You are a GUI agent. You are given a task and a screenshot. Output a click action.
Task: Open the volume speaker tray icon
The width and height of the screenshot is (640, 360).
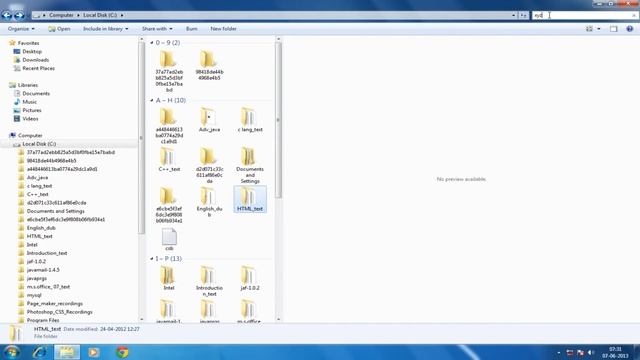coord(591,352)
